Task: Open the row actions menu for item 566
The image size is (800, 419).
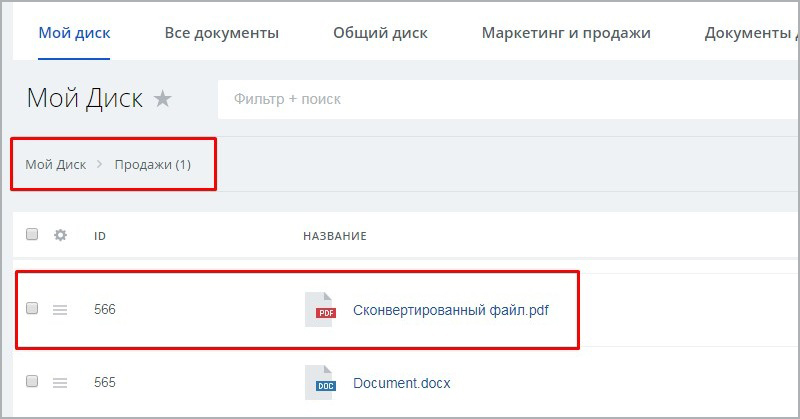Action: click(x=60, y=310)
